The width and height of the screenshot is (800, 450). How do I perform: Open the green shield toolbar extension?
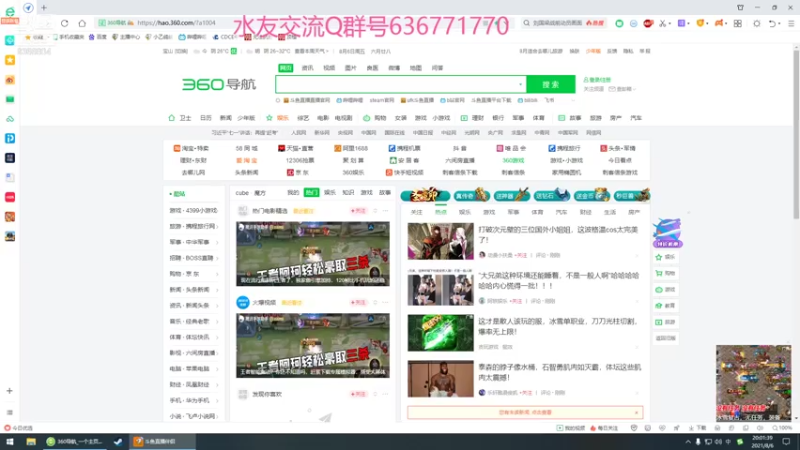[x=619, y=23]
